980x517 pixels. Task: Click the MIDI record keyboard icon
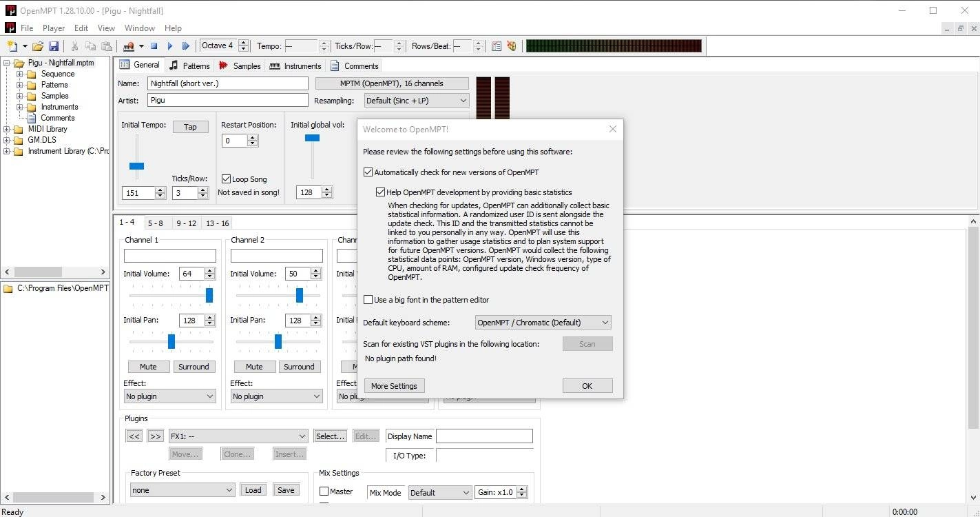pos(128,46)
